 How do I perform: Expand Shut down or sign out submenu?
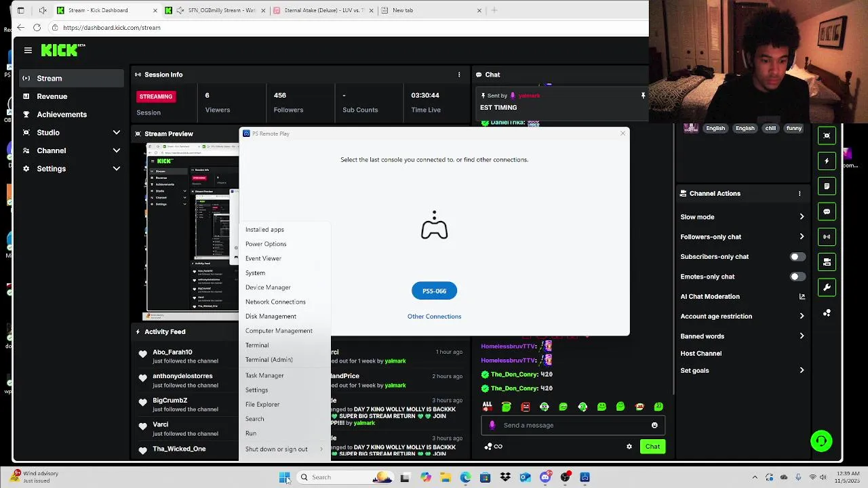284,449
